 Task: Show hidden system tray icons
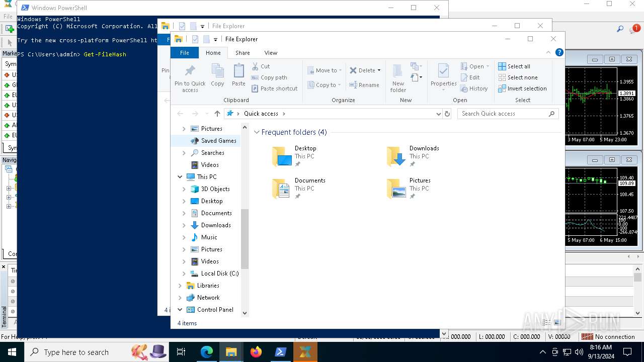coord(542,352)
